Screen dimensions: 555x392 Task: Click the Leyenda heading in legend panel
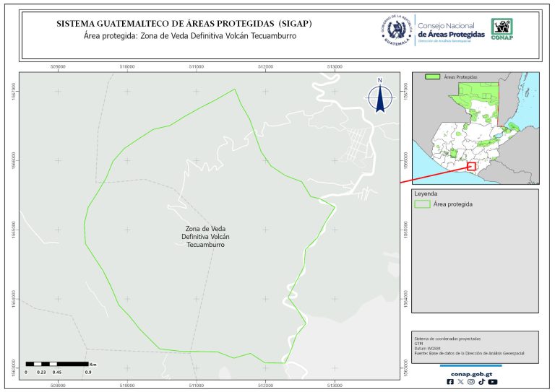coord(426,193)
